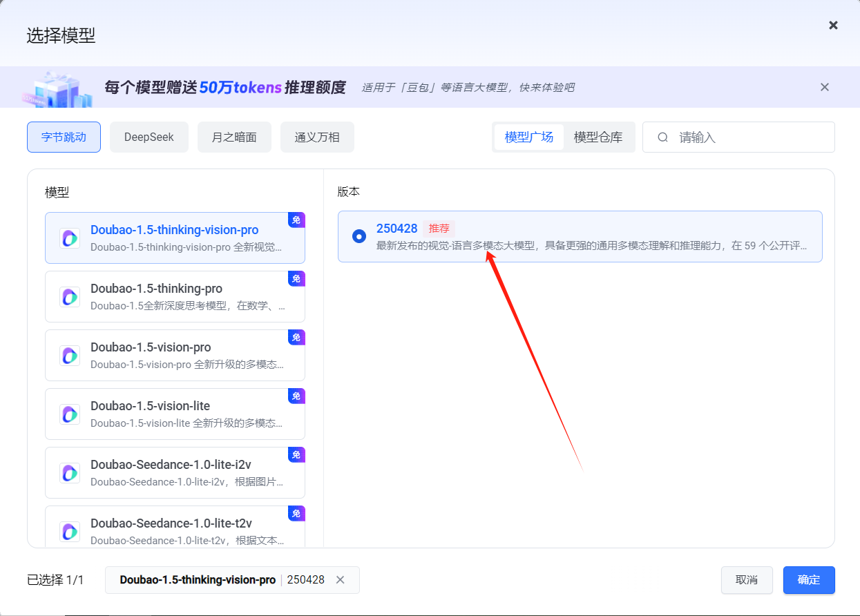Image resolution: width=860 pixels, height=616 pixels.
Task: Switch to 模型广场 tab
Action: (x=529, y=137)
